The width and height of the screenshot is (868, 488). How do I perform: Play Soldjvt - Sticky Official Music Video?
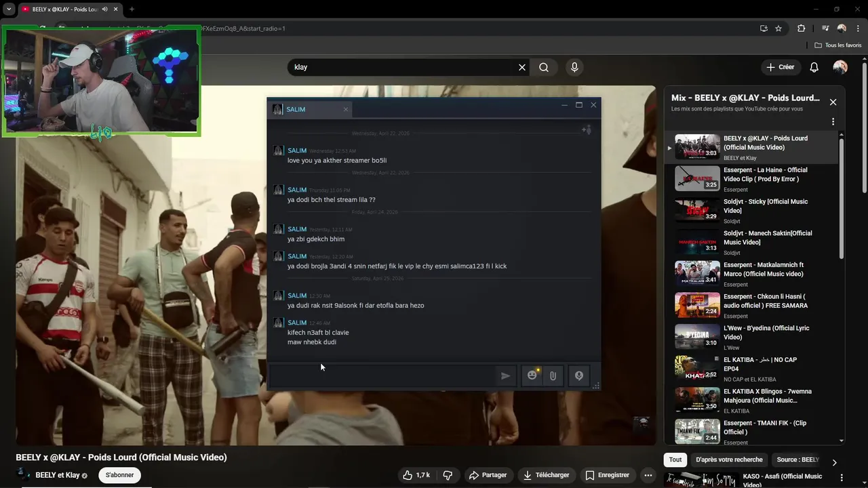pyautogui.click(x=753, y=211)
